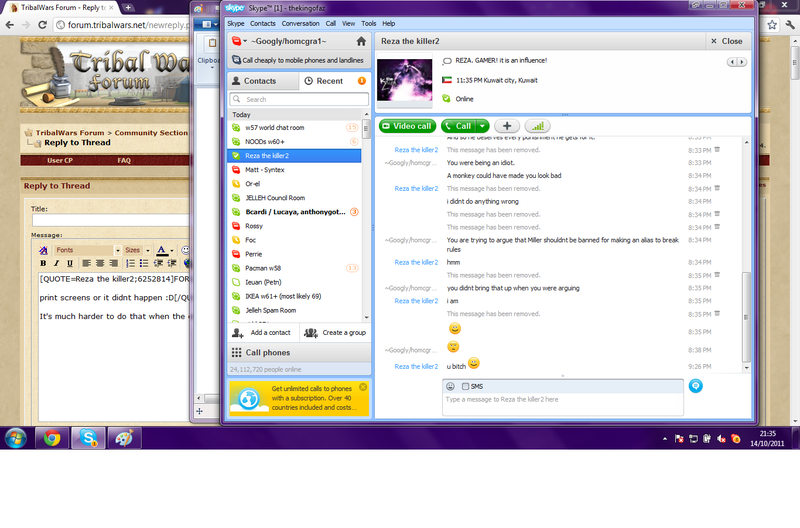Viewport: 800px width, 528px height.
Task: Insert unordered bullet list in forum editor
Action: pos(144,263)
